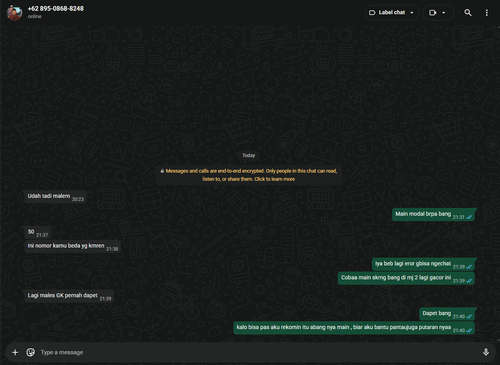This screenshot has width=500, height=365.
Task: Open the three-dot chat menu
Action: tap(487, 13)
